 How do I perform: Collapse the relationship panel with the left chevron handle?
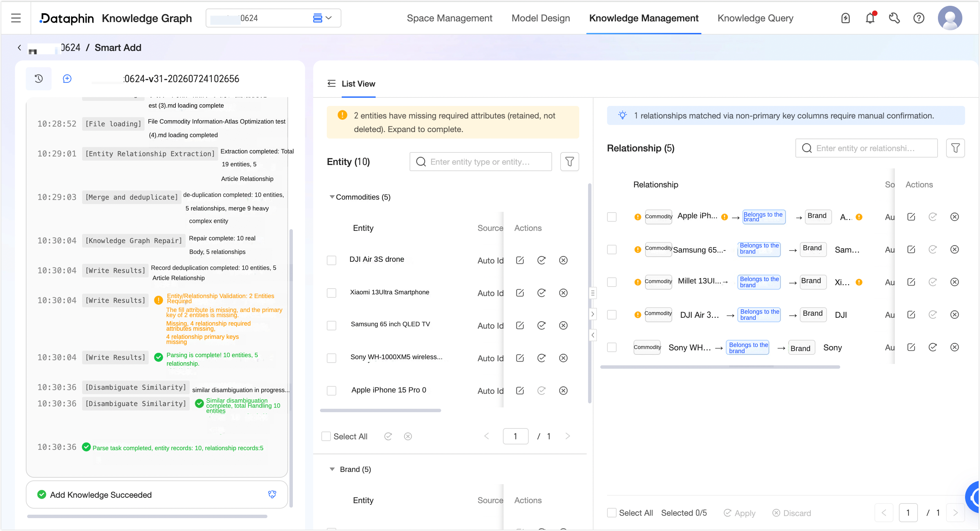coord(592,335)
